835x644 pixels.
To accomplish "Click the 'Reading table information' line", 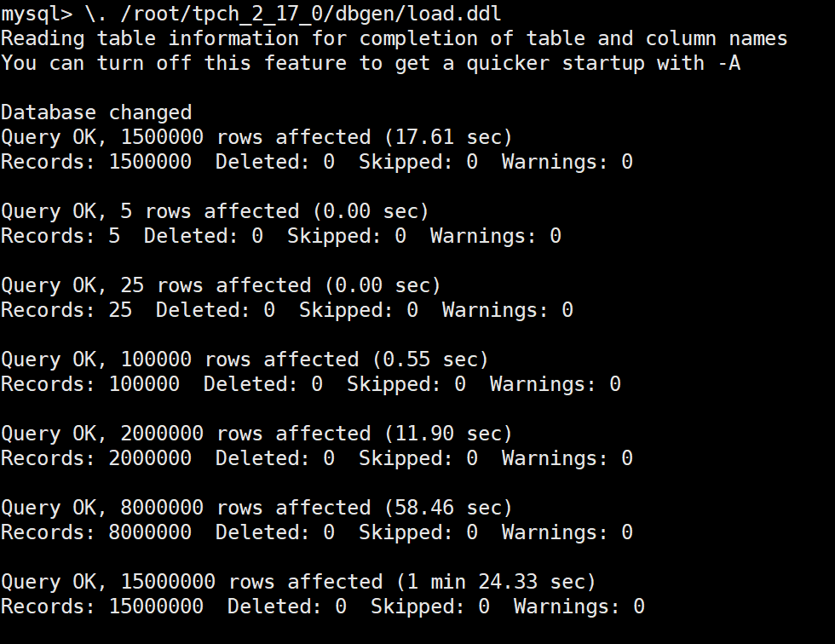I will tap(394, 38).
